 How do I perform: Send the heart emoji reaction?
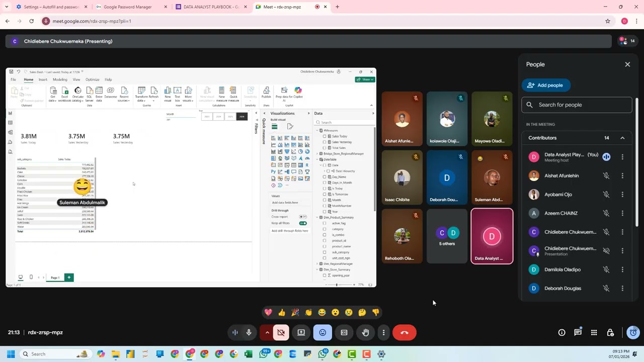tap(268, 312)
